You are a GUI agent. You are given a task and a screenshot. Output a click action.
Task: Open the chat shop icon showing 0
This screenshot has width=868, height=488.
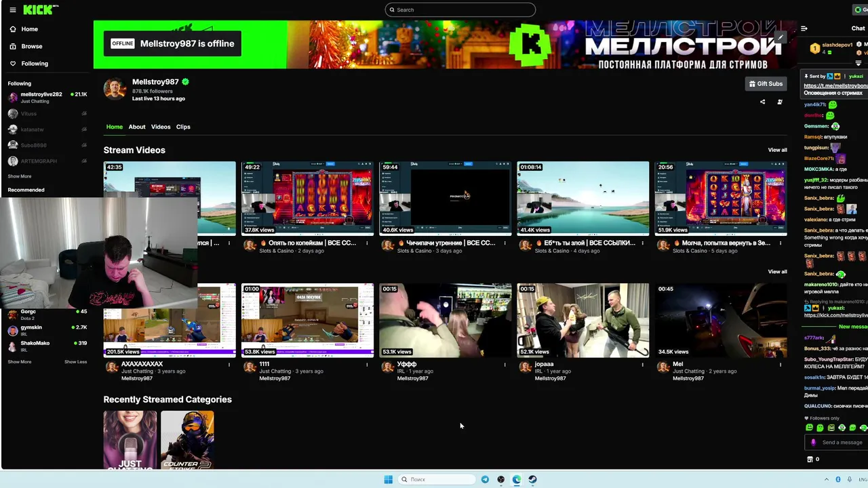coord(812,460)
